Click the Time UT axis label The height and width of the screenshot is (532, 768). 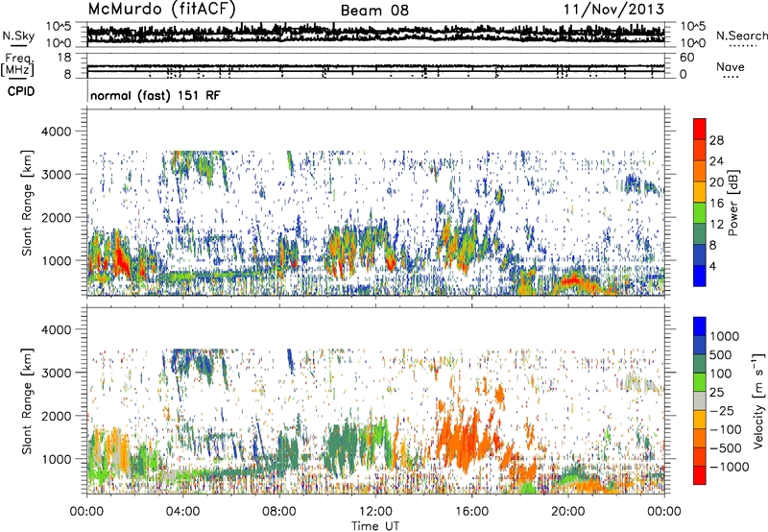point(375,526)
